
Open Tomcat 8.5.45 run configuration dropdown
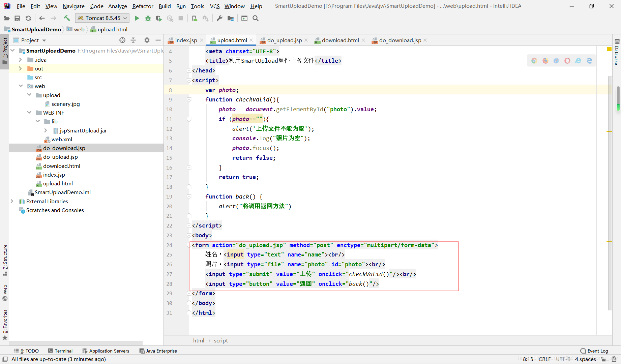[102, 18]
